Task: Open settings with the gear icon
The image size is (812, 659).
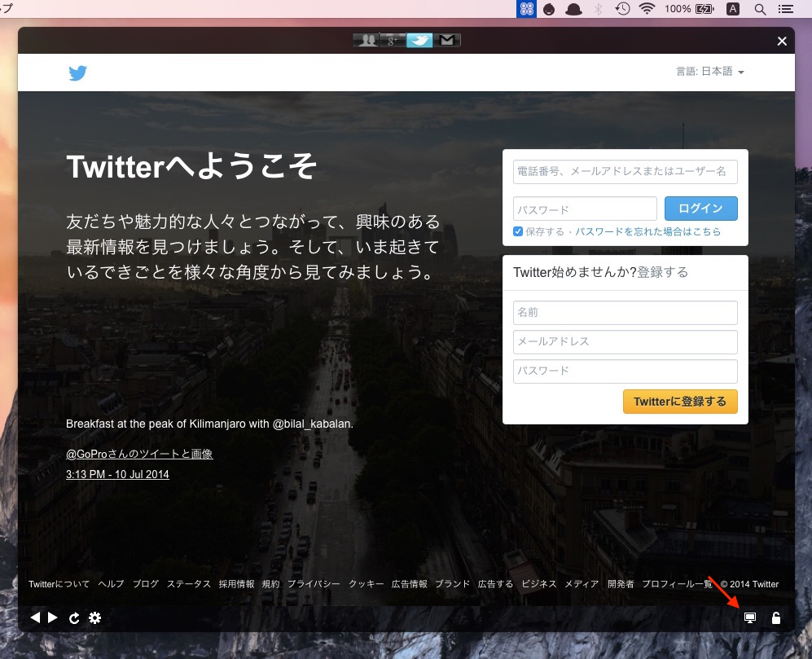Action: pyautogui.click(x=94, y=617)
